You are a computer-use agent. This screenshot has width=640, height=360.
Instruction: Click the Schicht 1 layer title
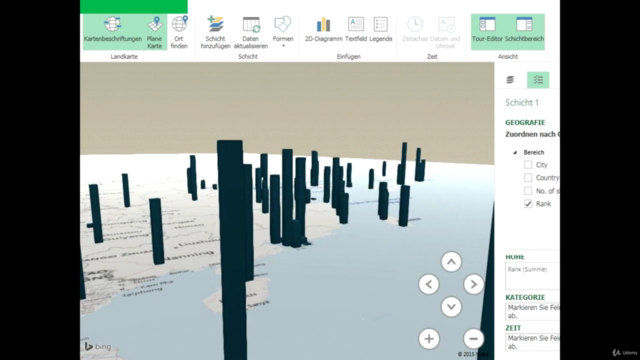[522, 102]
